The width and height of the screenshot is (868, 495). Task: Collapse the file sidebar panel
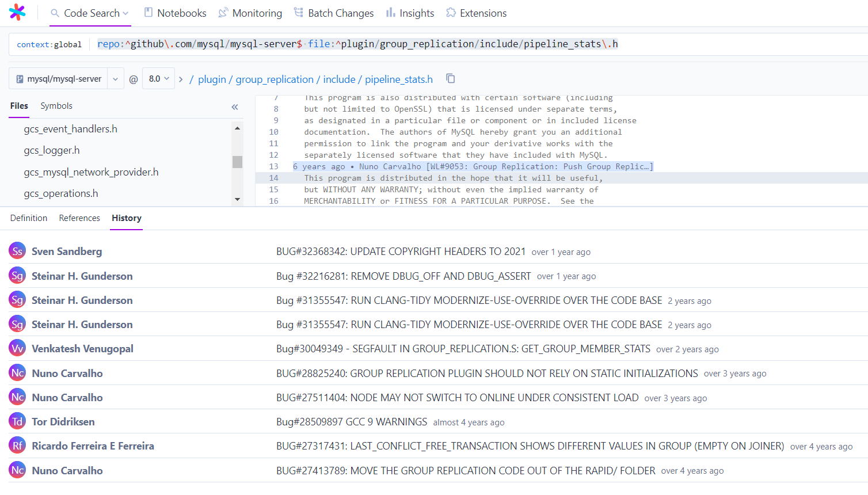pos(235,106)
